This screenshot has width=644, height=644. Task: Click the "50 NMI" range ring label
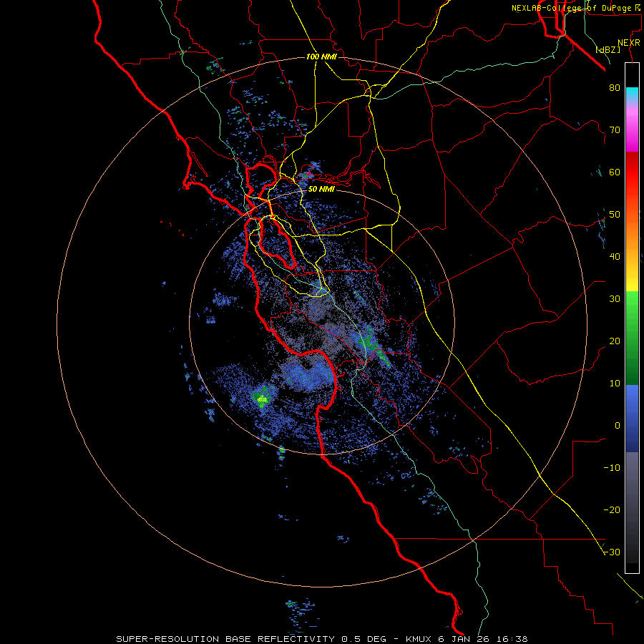tap(321, 190)
